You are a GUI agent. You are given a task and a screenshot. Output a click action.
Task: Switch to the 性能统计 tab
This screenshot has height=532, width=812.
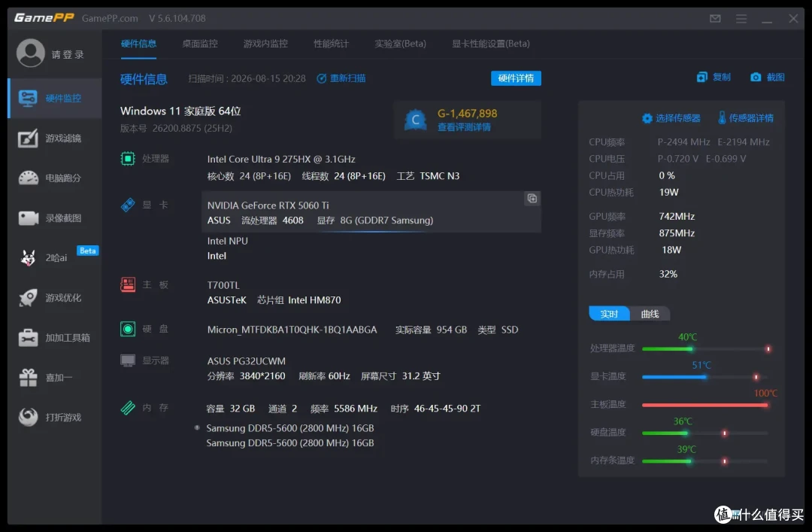tap(332, 44)
